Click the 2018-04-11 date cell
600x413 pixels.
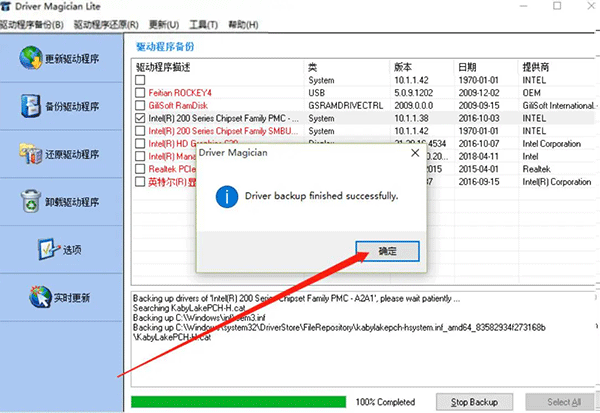click(478, 156)
